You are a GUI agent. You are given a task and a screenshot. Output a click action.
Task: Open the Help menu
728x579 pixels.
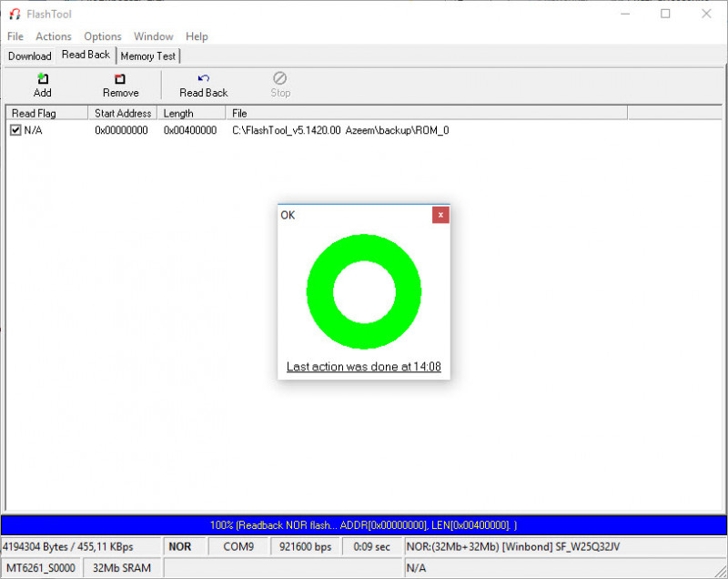(x=197, y=36)
